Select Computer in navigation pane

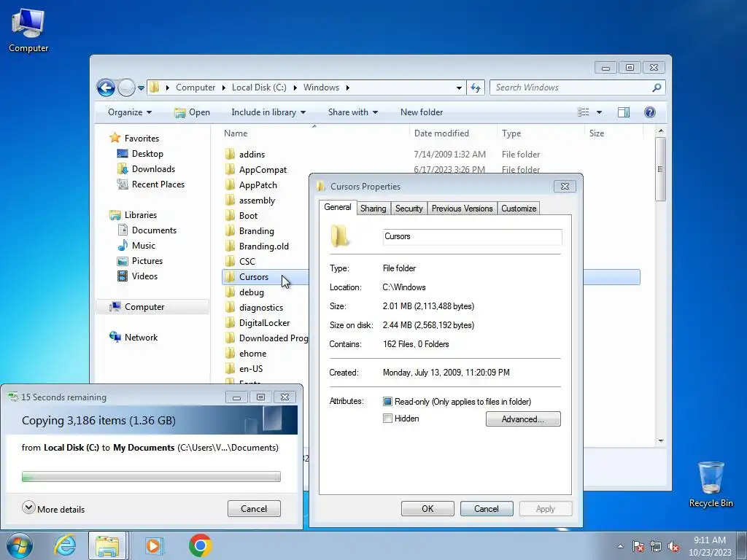pos(152,307)
